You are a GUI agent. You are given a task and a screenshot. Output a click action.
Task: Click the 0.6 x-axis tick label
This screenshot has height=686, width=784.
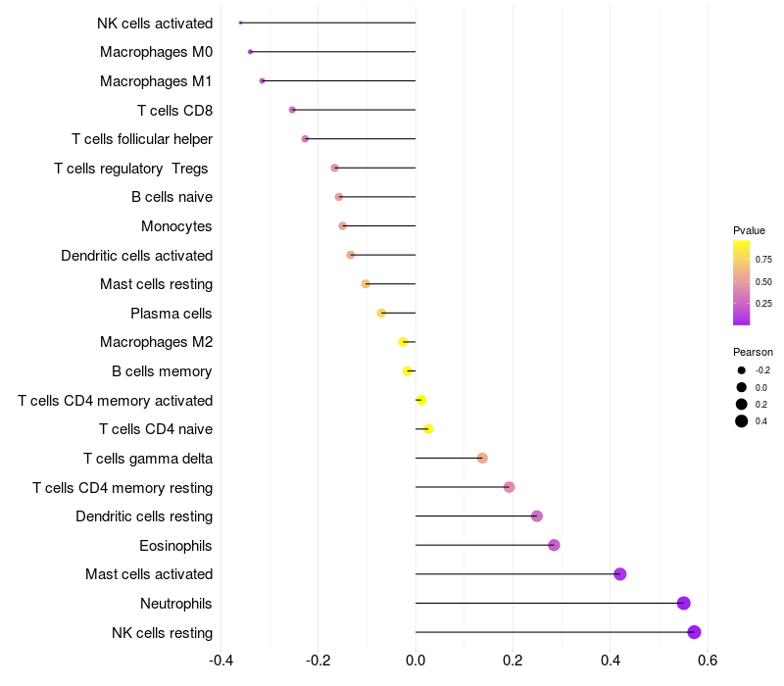pos(707,661)
